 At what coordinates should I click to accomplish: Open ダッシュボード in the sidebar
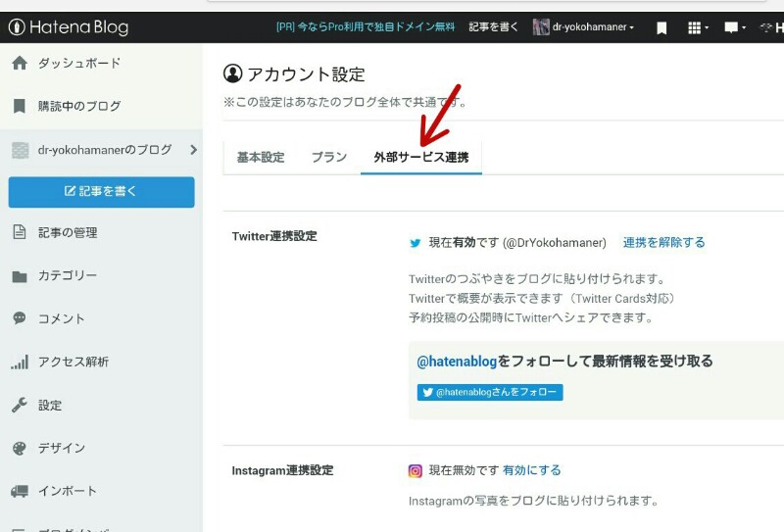coord(79,63)
